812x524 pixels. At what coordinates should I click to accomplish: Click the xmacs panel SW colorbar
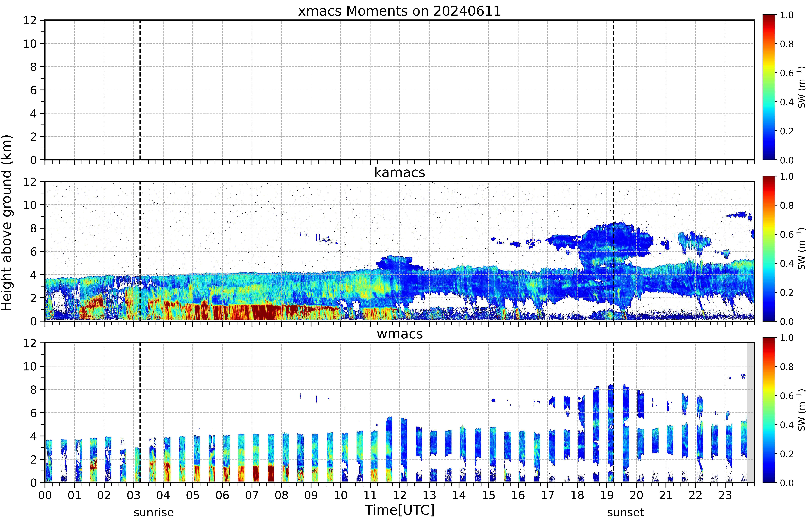click(769, 87)
